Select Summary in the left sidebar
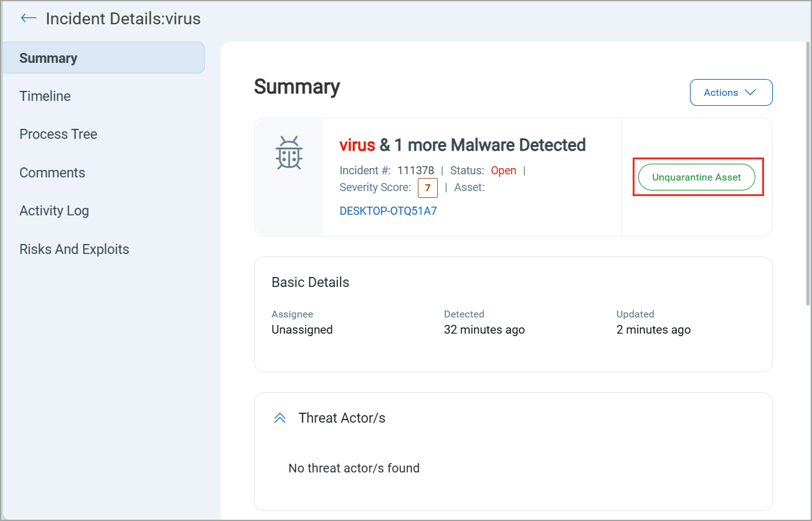812x521 pixels. 49,58
